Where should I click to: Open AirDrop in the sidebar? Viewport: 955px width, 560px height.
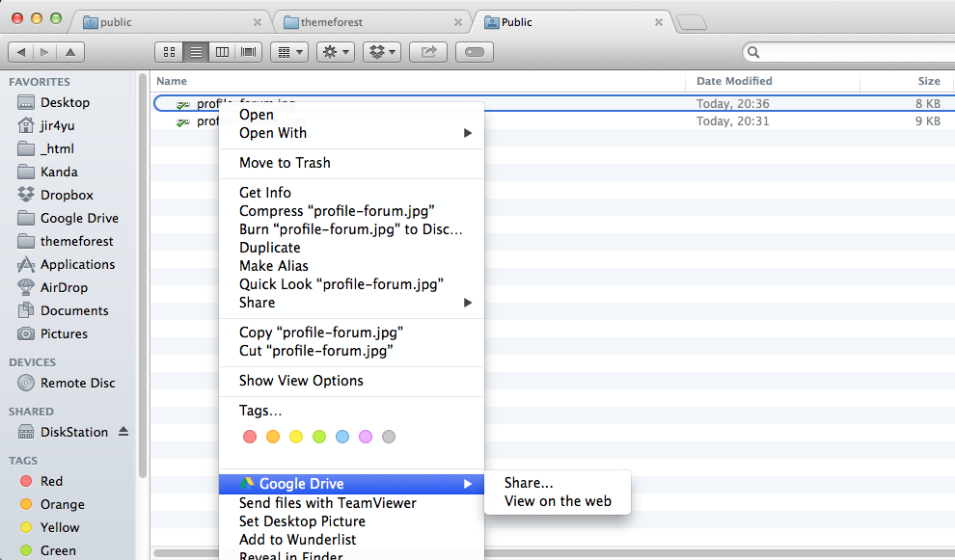tap(64, 287)
